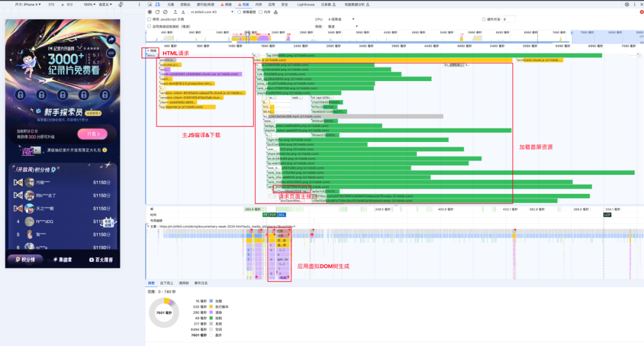Image resolution: width=644 pixels, height=346 pixels.
Task: Open the 自定义 throttling dropdown
Action: point(105,5)
